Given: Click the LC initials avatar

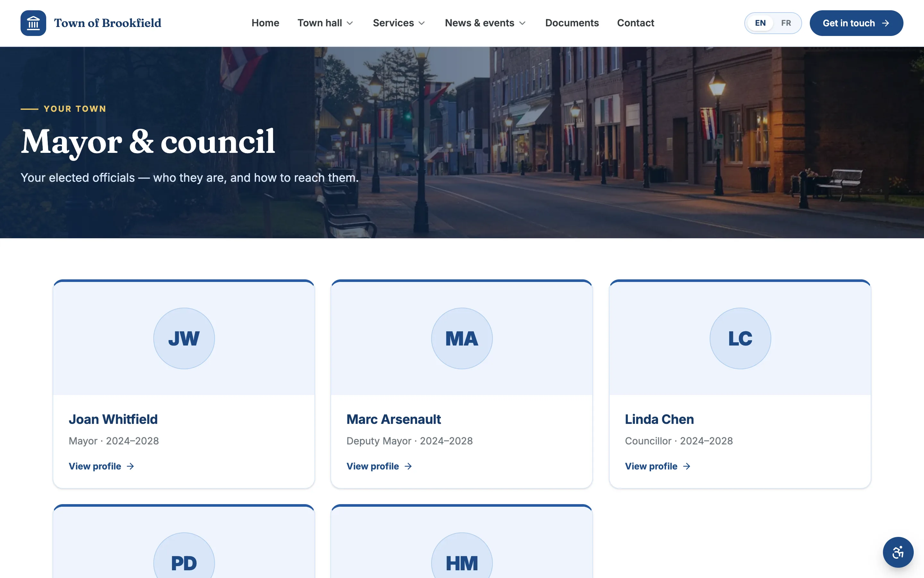Looking at the screenshot, I should [740, 338].
